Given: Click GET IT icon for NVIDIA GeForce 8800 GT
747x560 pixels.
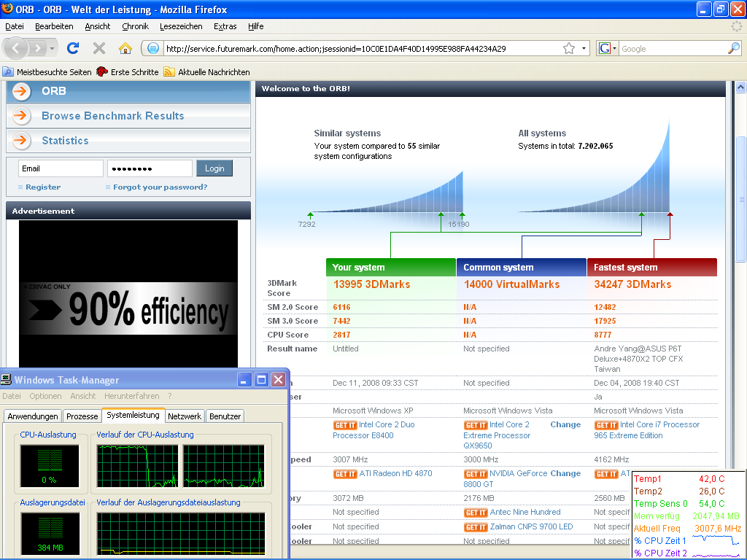Looking at the screenshot, I should [x=476, y=474].
